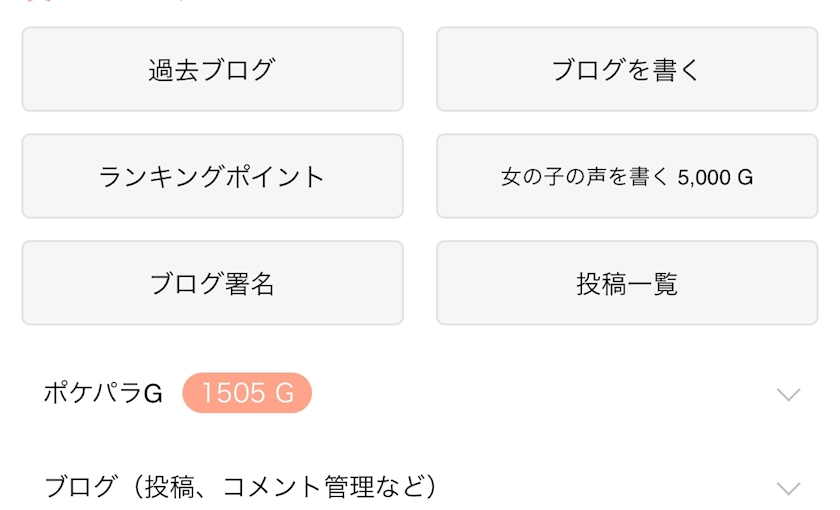This screenshot has width=840, height=510.
Task: Click the orange G points pill
Action: (247, 394)
